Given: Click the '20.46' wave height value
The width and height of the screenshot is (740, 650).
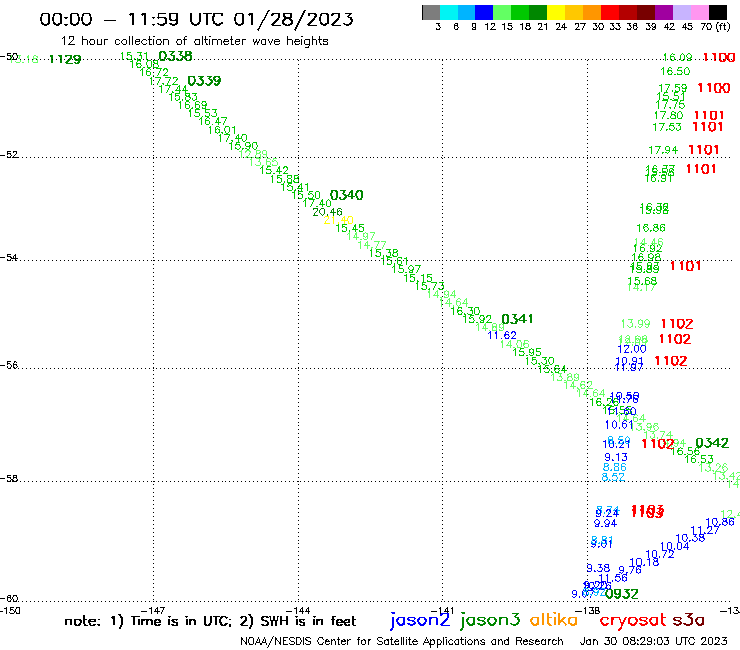Looking at the screenshot, I should (x=327, y=212).
